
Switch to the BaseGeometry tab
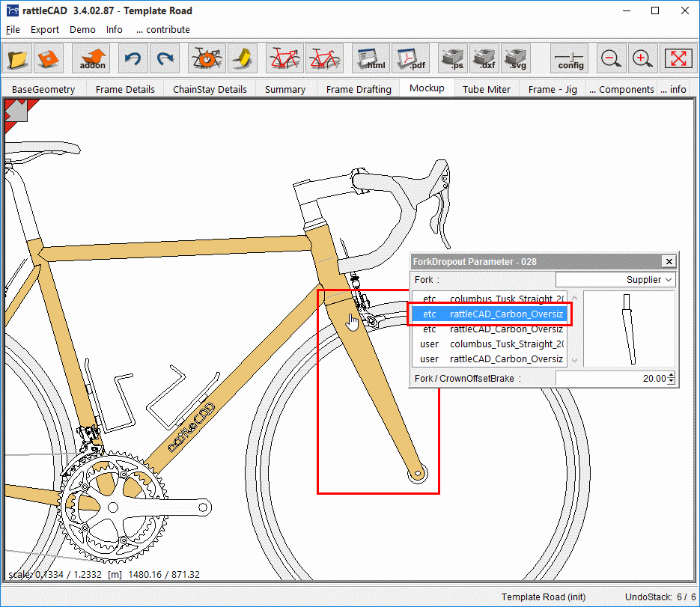point(43,89)
